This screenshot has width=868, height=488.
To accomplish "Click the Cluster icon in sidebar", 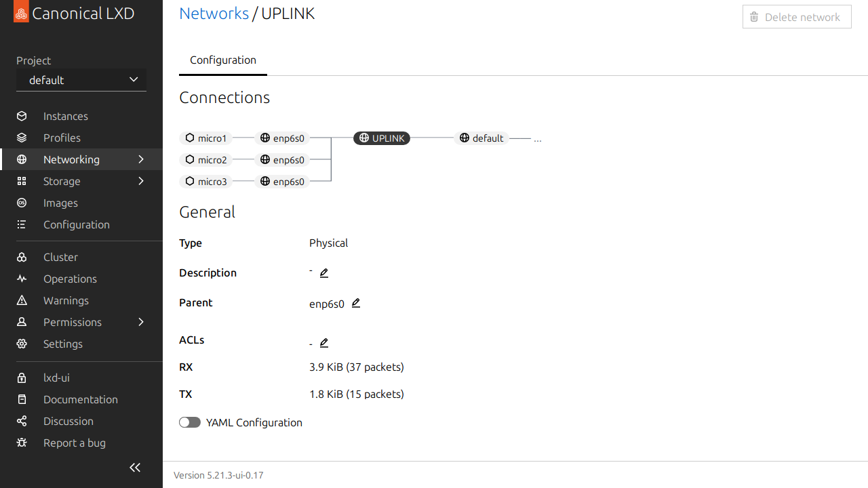I will [x=22, y=257].
